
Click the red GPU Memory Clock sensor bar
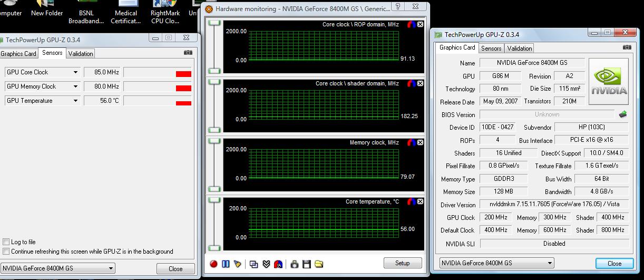183,89
